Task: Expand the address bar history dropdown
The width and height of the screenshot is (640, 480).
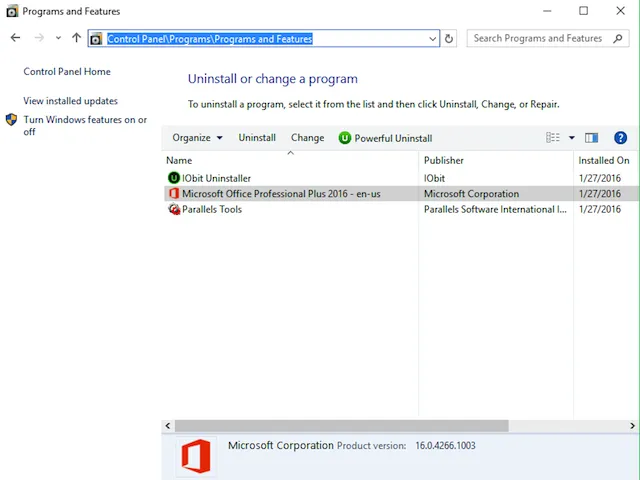Action: tap(432, 39)
